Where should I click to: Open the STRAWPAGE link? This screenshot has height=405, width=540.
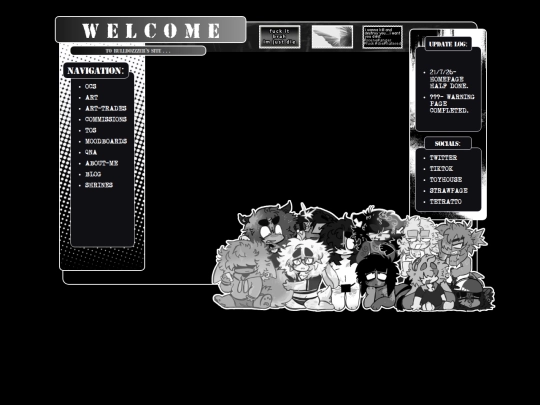(448, 191)
